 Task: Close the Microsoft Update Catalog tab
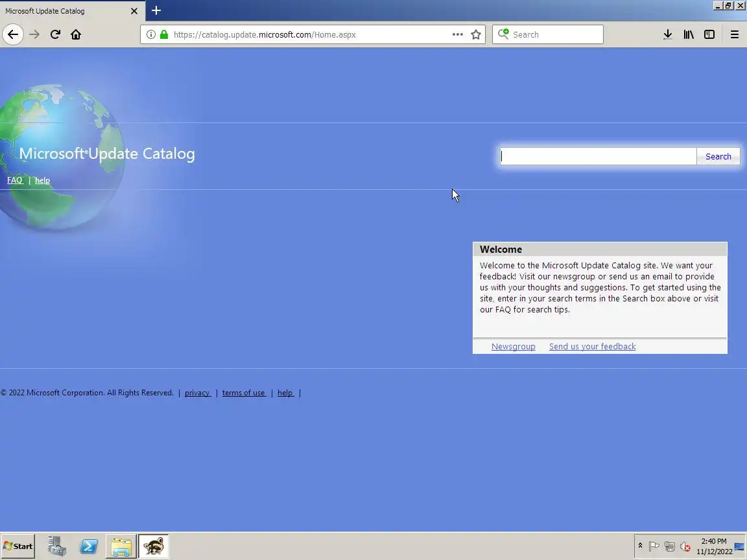(134, 11)
